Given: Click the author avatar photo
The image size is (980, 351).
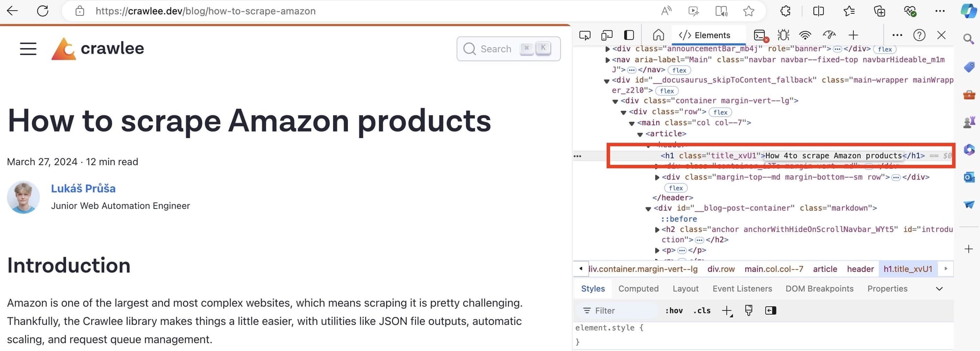Looking at the screenshot, I should [x=23, y=197].
